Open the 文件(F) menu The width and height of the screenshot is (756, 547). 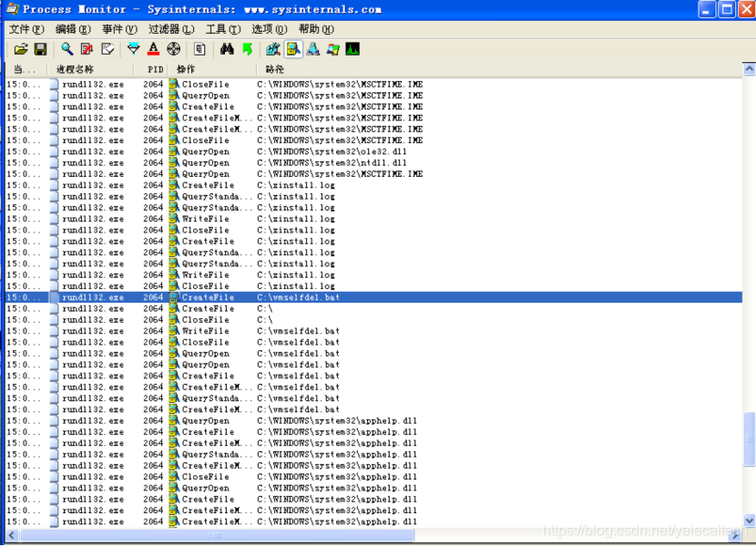[x=26, y=29]
